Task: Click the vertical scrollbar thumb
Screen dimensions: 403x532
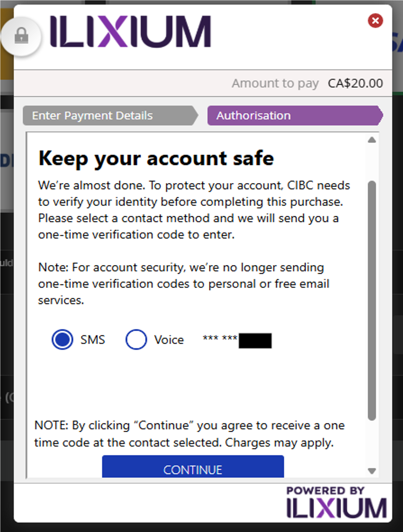Action: pyautogui.click(x=372, y=300)
